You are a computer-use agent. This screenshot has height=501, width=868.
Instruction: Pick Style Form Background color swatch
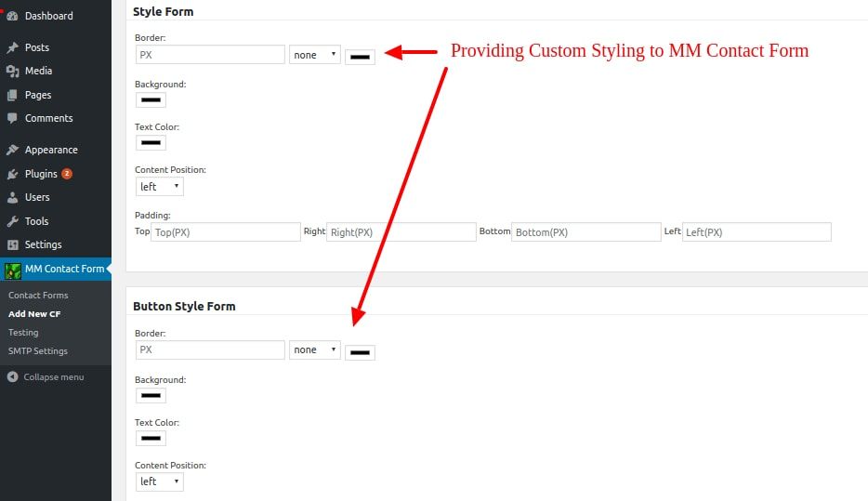151,100
